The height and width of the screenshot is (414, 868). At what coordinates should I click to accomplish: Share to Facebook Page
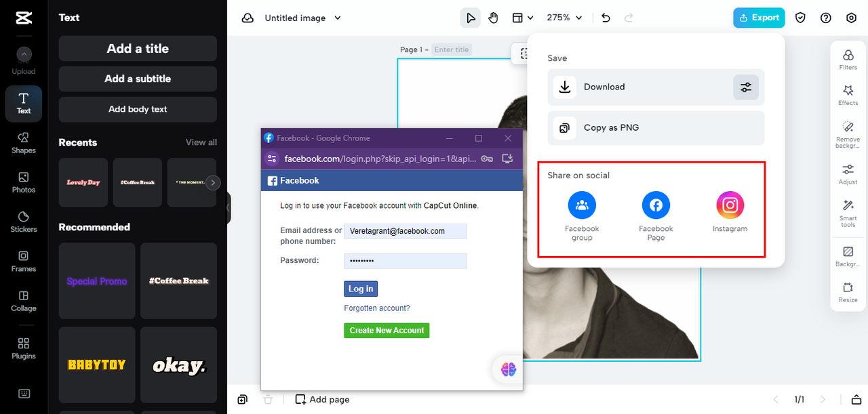pyautogui.click(x=656, y=216)
